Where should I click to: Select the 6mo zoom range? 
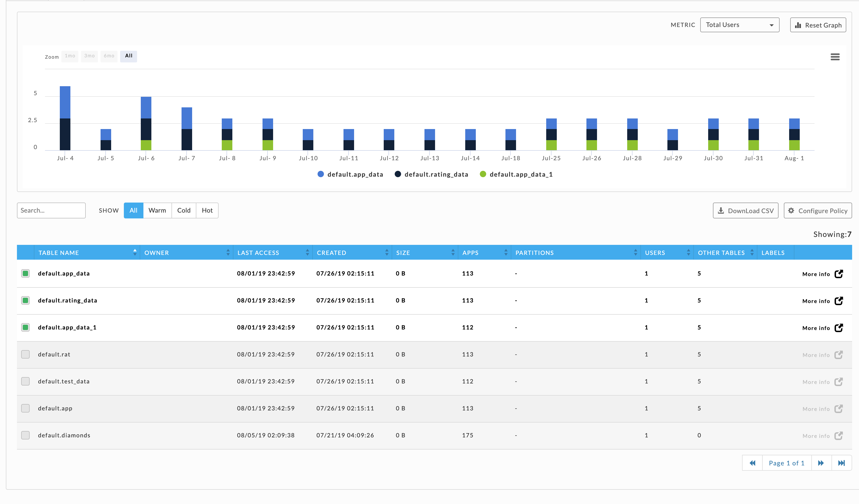(109, 56)
